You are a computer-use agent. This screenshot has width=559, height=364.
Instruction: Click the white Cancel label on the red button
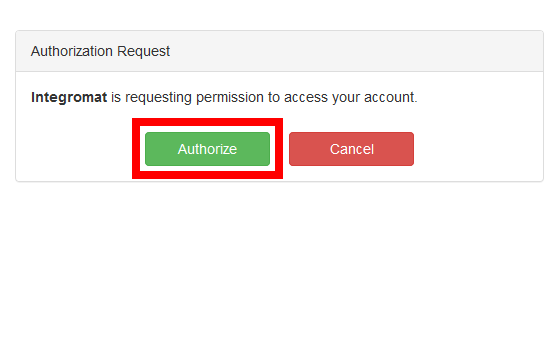coord(352,149)
